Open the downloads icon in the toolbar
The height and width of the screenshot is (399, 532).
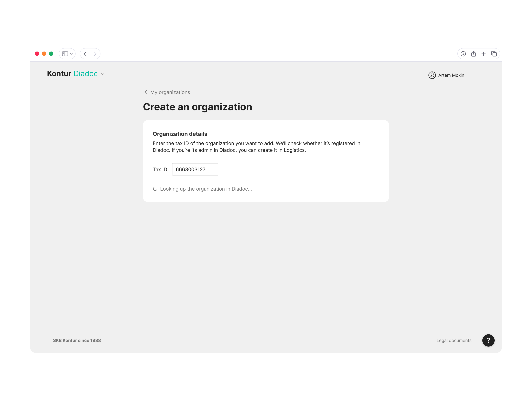click(x=463, y=54)
